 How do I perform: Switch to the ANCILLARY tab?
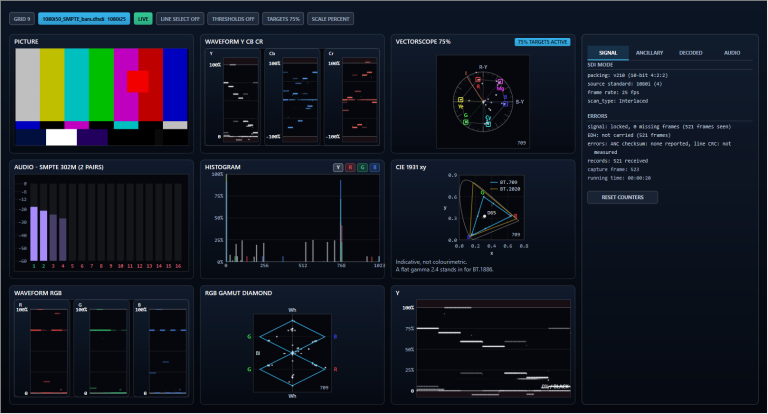coord(649,52)
